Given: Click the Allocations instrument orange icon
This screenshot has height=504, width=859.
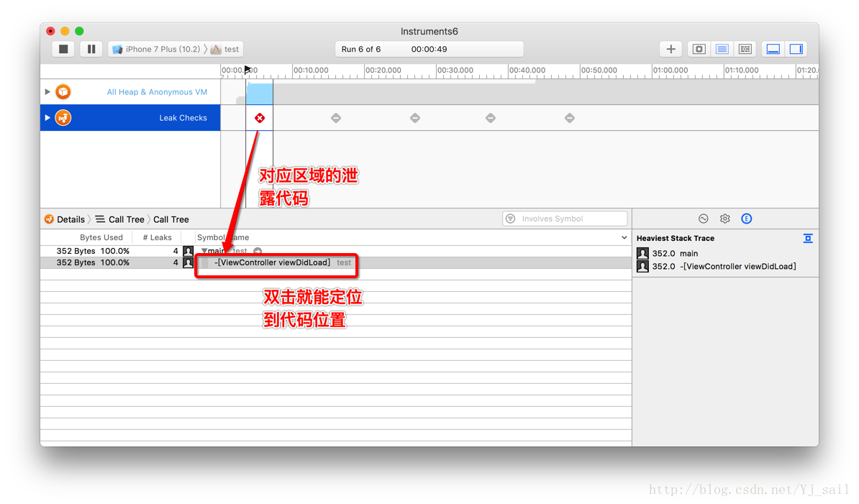Looking at the screenshot, I should coord(63,92).
